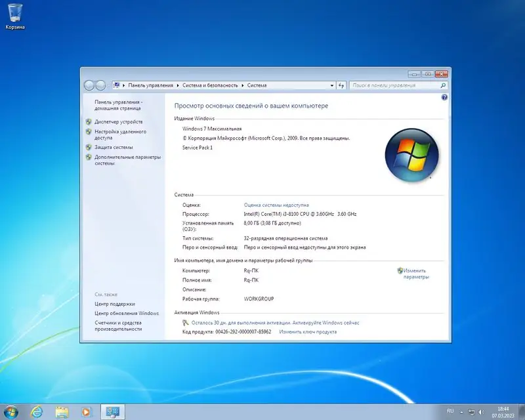Expand arrow after Система и безопасность breadcrumb

pyautogui.click(x=243, y=85)
